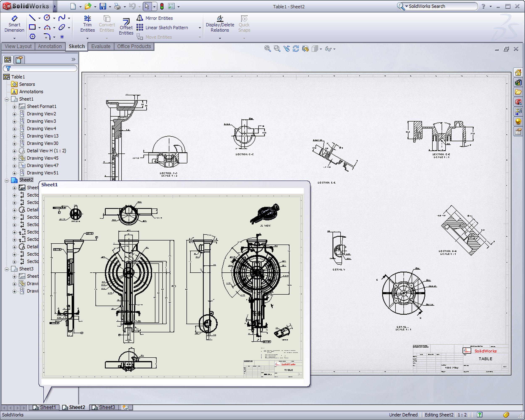The image size is (525, 420).
Task: Expand Detail View H (1 : 2) node
Action: click(14, 151)
